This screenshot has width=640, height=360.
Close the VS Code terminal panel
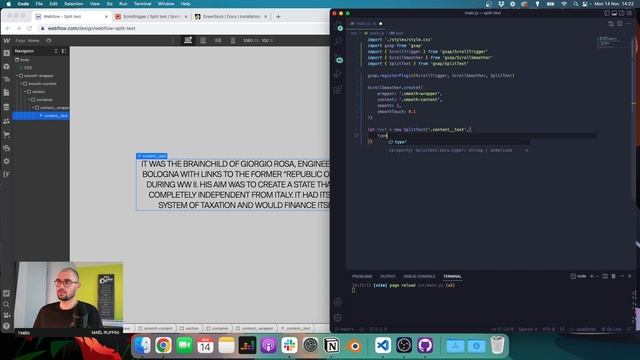[630, 276]
